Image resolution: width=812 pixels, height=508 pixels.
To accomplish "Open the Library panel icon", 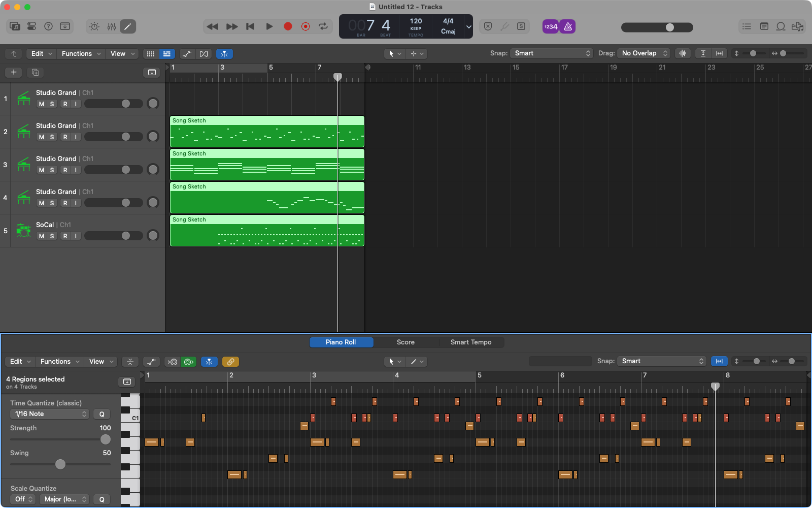I will [x=15, y=26].
